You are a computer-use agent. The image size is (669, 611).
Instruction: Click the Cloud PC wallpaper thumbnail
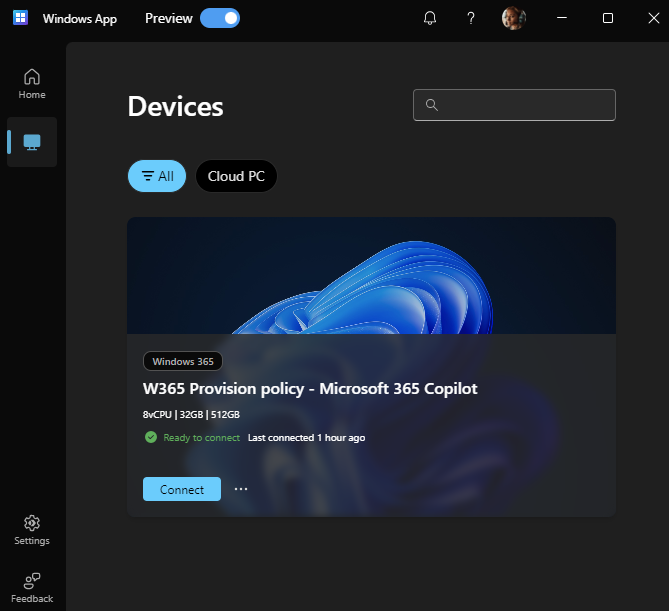[371, 276]
